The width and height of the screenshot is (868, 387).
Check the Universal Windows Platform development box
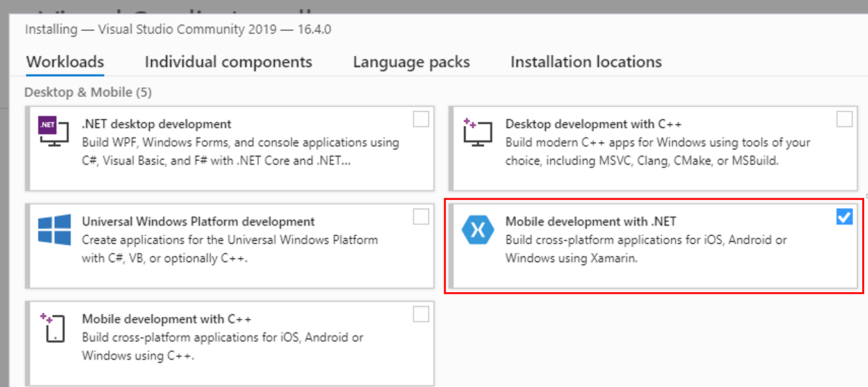pyautogui.click(x=422, y=217)
